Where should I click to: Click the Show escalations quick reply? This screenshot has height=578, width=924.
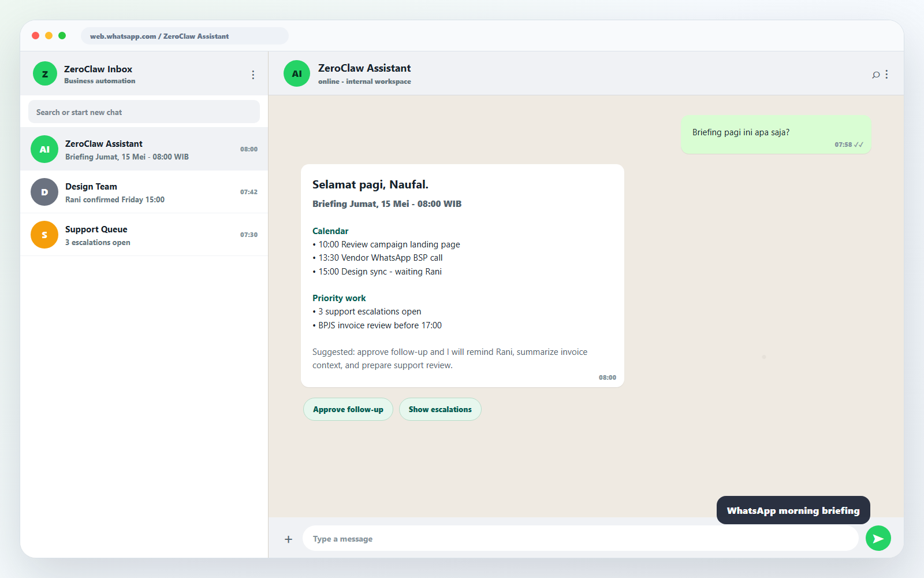(x=440, y=409)
